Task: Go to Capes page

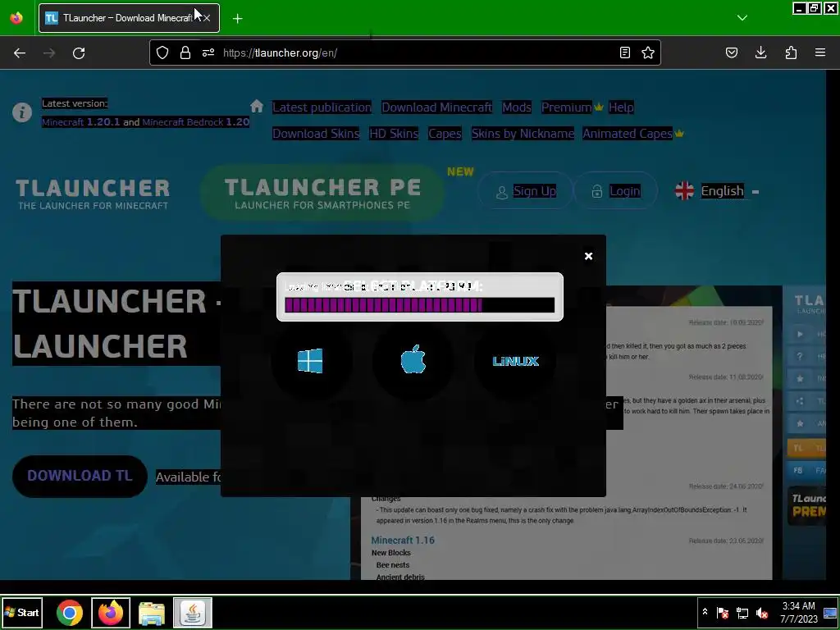Action: (x=445, y=134)
